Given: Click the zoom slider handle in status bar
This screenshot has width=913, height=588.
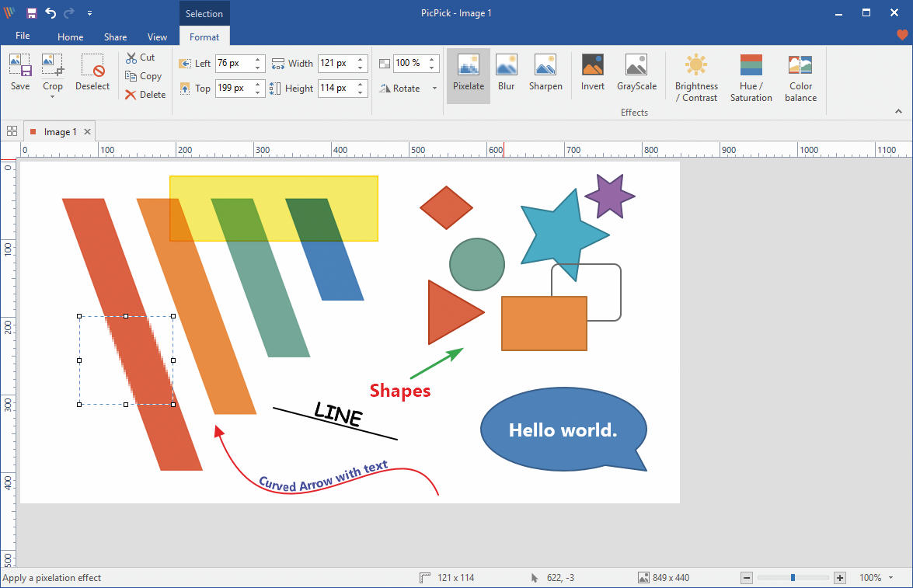Looking at the screenshot, I should [x=793, y=578].
